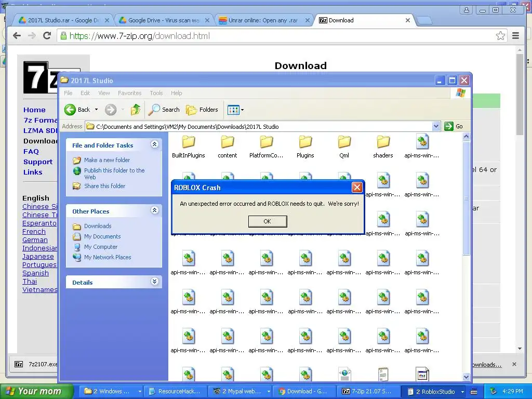The image size is (532, 399).
Task: Click OK in the ROBLOX Crash dialog
Action: [x=268, y=221]
